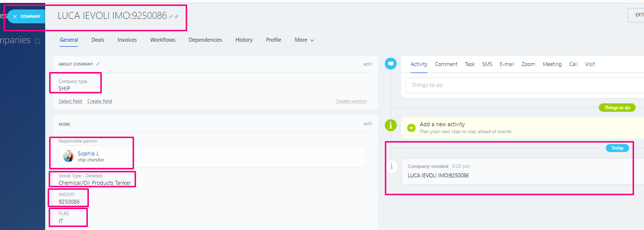
Task: Click the pencil icon beside ABOUT COMPANY
Action: pos(98,64)
